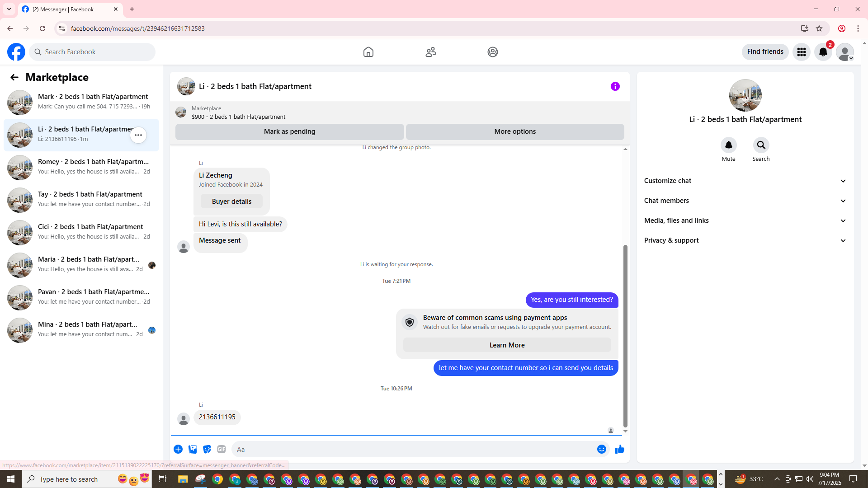The image size is (868, 488).
Task: Expand Privacy & support section
Action: point(745,240)
